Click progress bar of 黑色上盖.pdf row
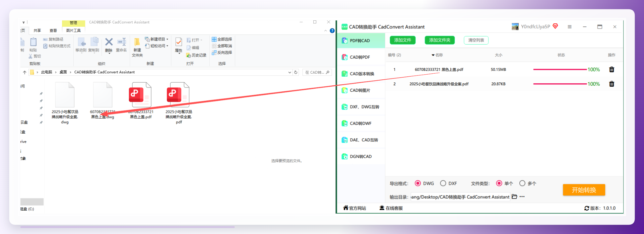This screenshot has width=644, height=234. 560,69
